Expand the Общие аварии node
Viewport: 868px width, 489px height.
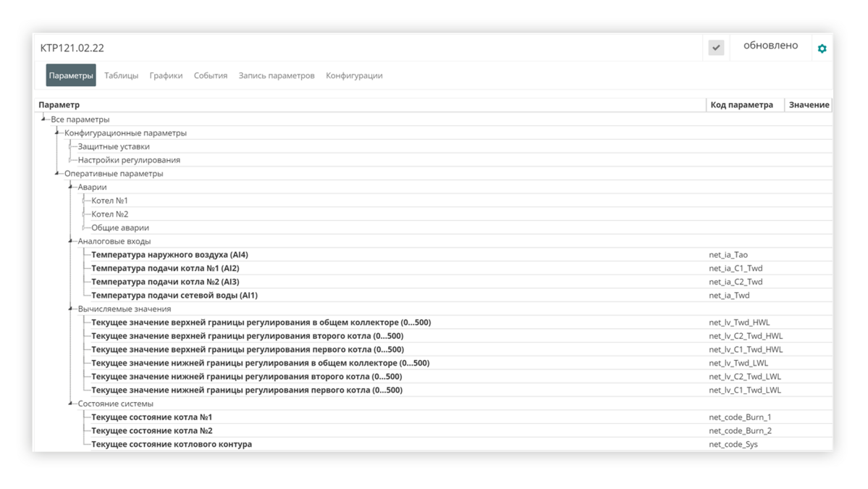tap(83, 227)
